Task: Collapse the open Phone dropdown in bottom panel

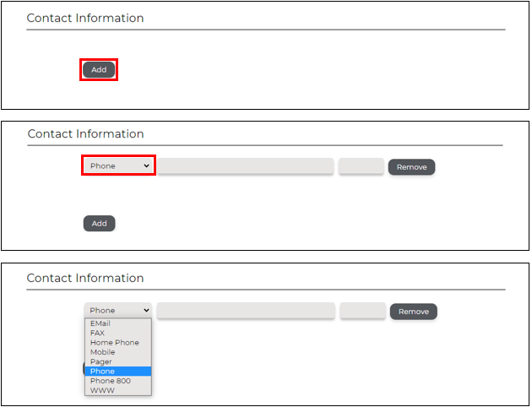Action: point(117,311)
